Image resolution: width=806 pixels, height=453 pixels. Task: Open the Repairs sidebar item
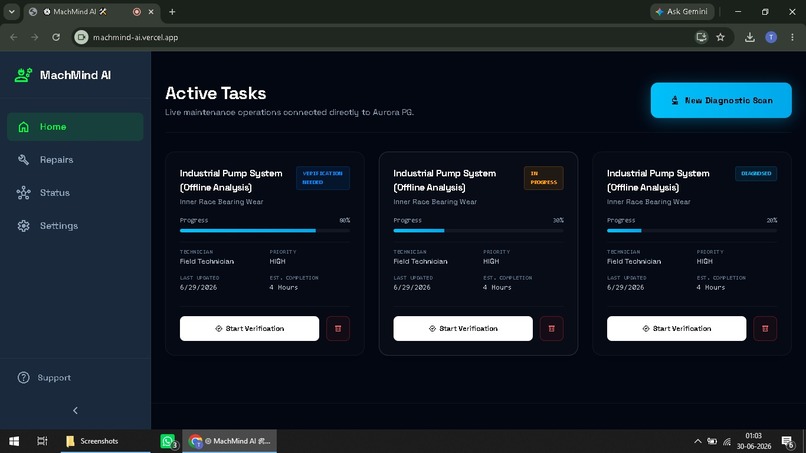click(x=75, y=160)
